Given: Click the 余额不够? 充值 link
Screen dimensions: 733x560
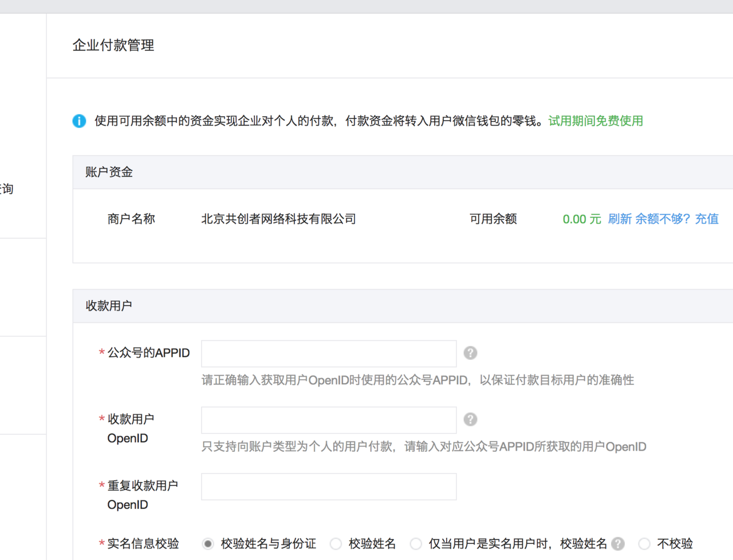Looking at the screenshot, I should click(x=676, y=219).
